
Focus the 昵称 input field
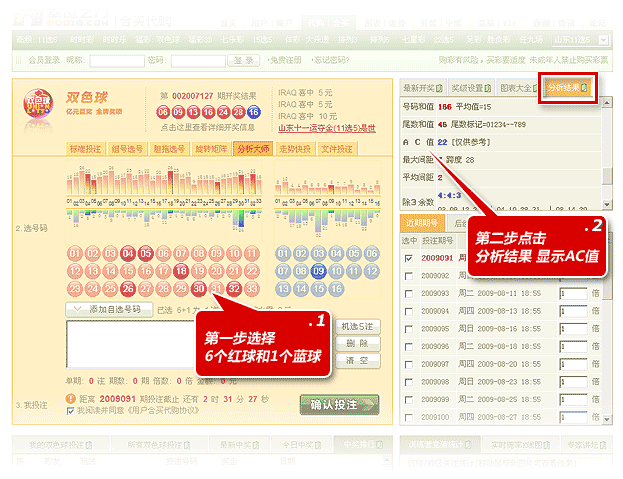[117, 61]
